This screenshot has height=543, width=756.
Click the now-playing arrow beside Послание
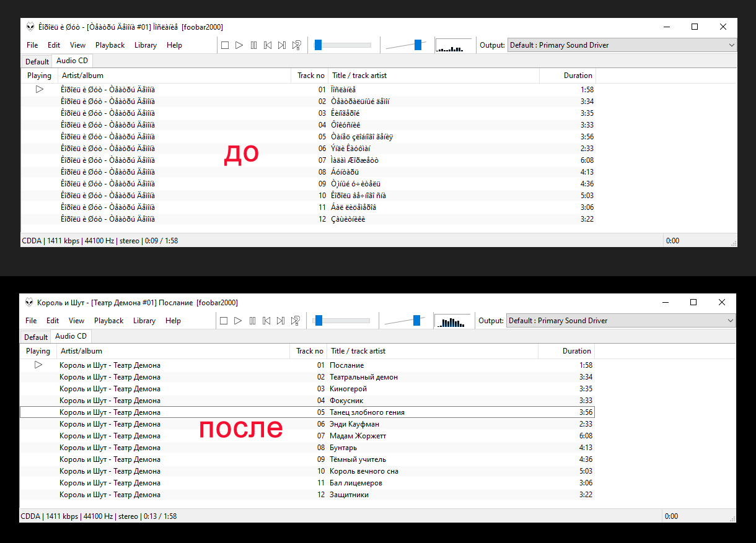pyautogui.click(x=38, y=365)
